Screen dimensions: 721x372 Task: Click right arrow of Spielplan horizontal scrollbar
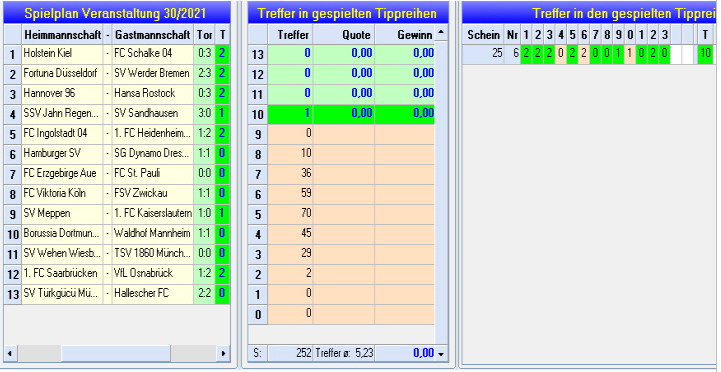tap(223, 354)
